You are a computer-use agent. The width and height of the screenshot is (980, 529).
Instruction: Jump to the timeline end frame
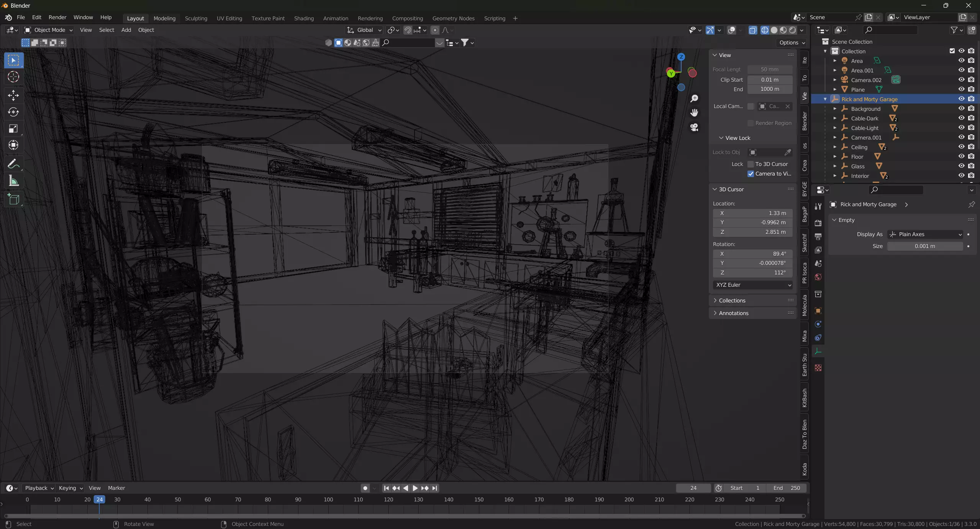[434, 488]
